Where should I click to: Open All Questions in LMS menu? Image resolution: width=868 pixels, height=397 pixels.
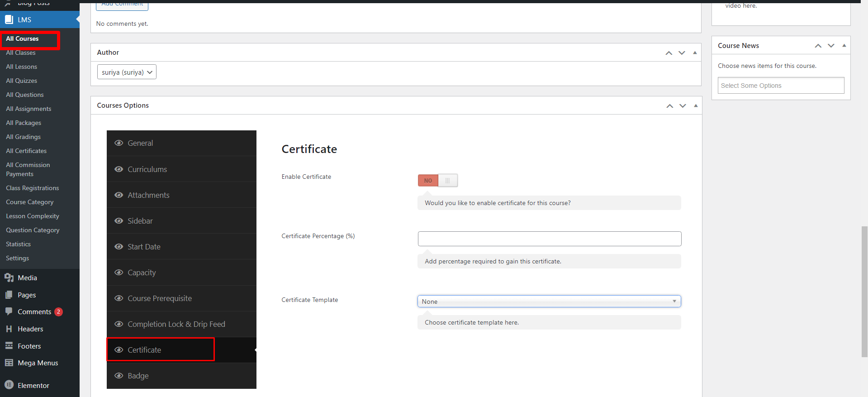[x=25, y=95]
